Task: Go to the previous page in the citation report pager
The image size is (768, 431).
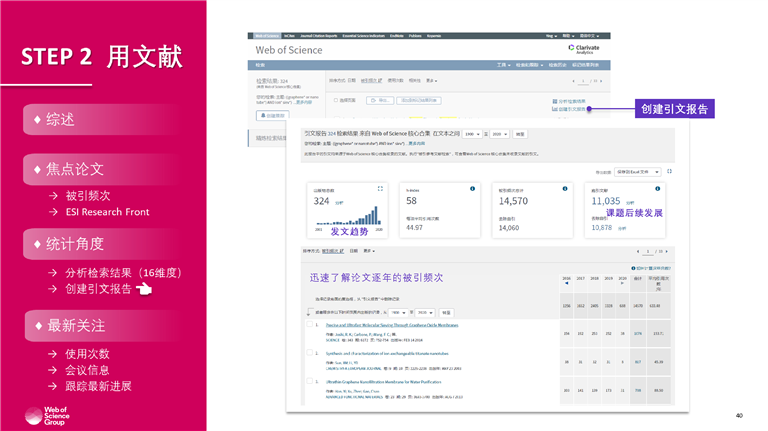Action: pos(638,251)
